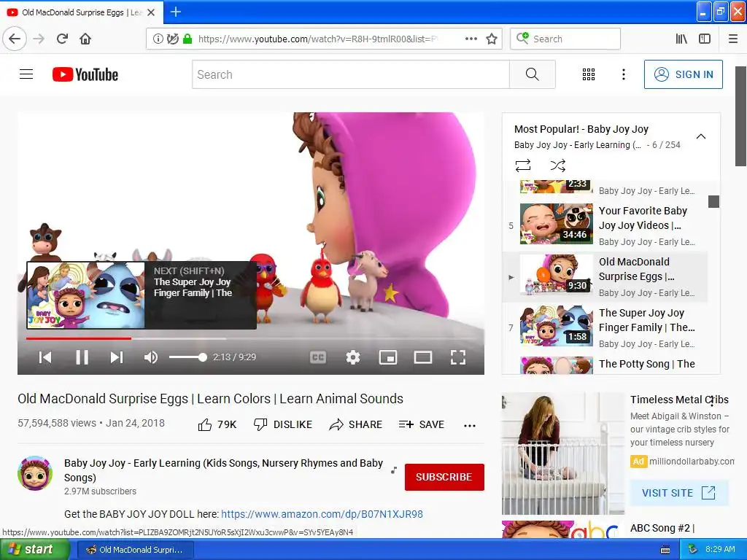Collapse the Most Popular playlist panel
Screen dimensions: 747x560
701,136
